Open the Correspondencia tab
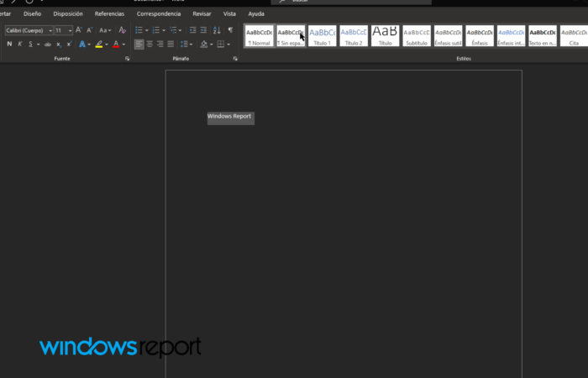The height and width of the screenshot is (378, 588). 159,14
